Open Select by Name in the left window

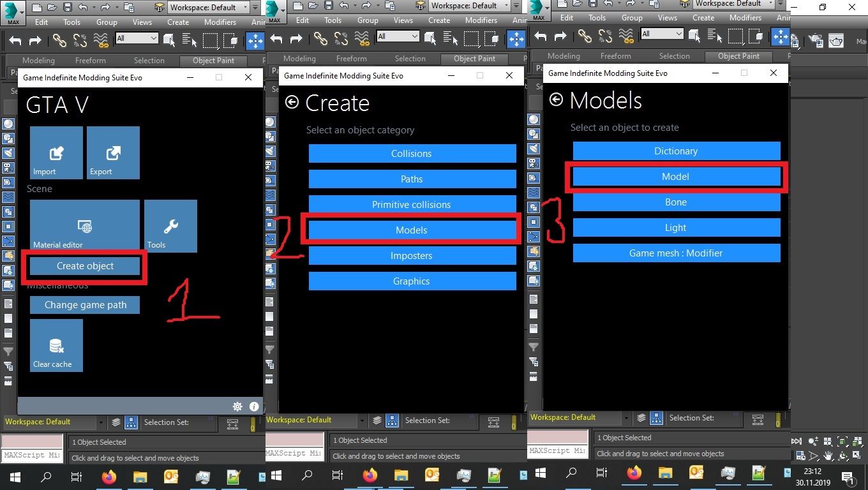(x=190, y=41)
